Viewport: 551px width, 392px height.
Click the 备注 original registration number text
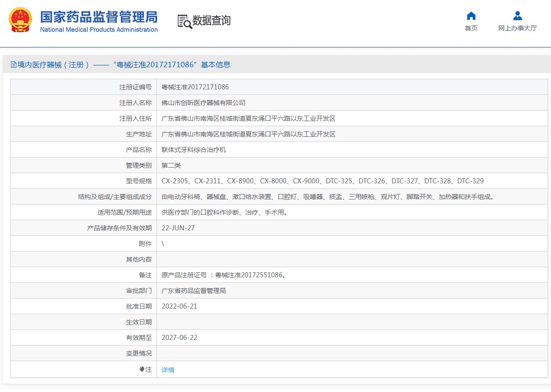click(223, 275)
